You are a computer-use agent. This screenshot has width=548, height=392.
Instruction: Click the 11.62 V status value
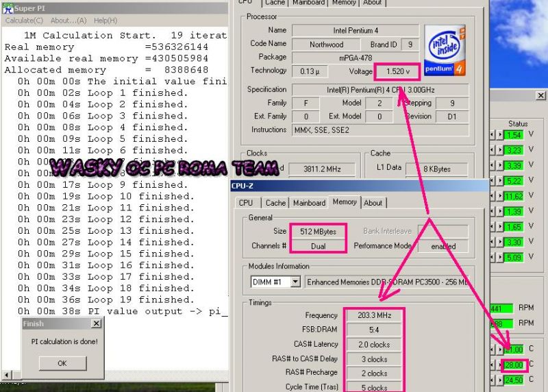(514, 196)
